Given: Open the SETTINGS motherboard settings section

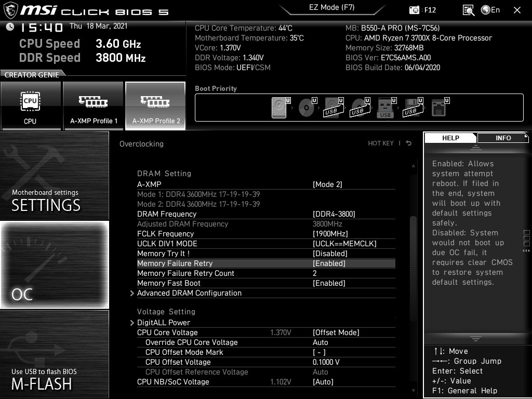Looking at the screenshot, I should 54,176.
